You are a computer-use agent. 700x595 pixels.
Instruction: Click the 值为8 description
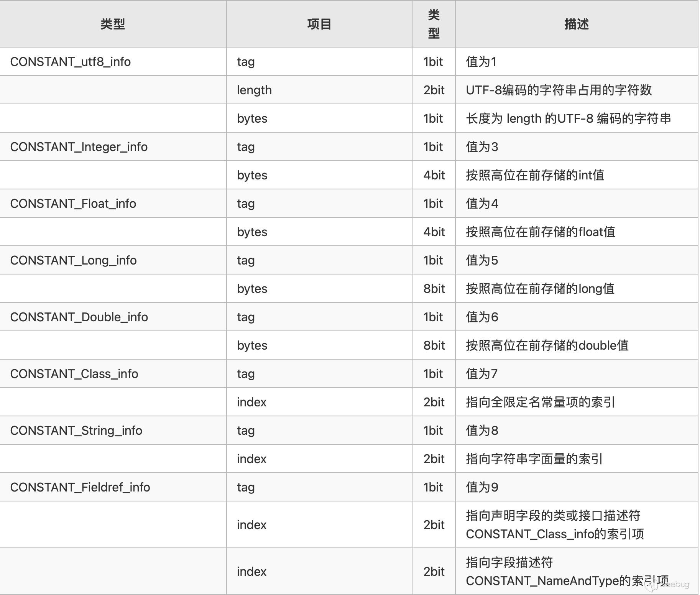coord(482,431)
